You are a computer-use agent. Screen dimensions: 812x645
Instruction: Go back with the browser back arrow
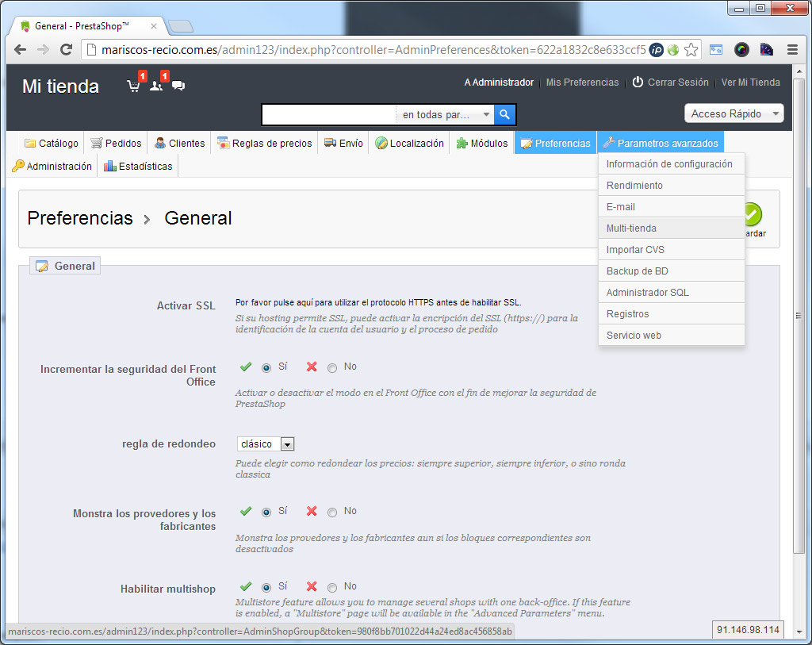tap(20, 50)
